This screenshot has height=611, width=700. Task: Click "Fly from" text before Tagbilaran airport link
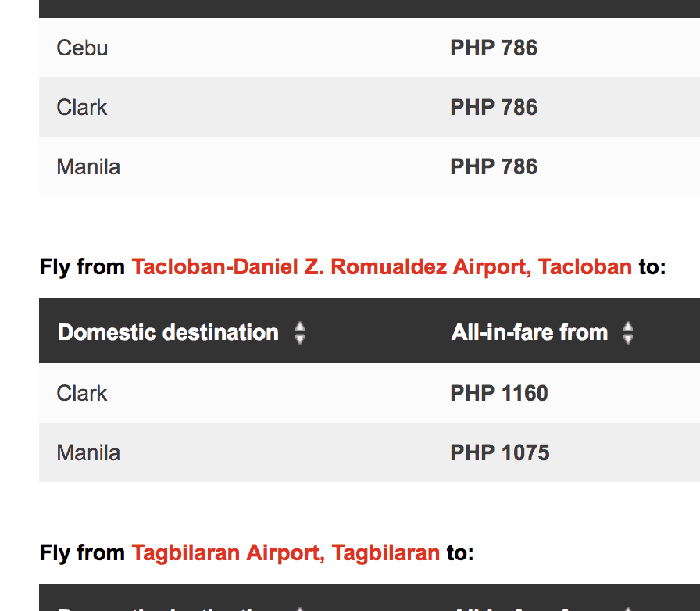click(82, 553)
